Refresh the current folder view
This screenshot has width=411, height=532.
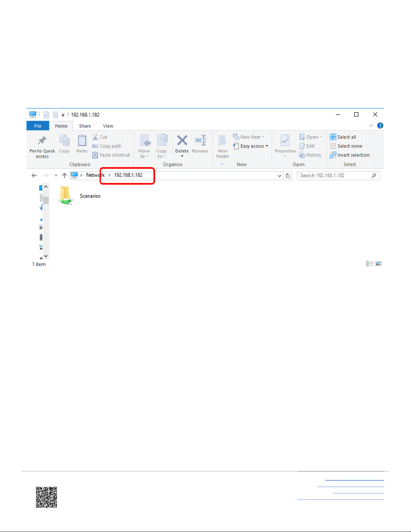(x=288, y=176)
